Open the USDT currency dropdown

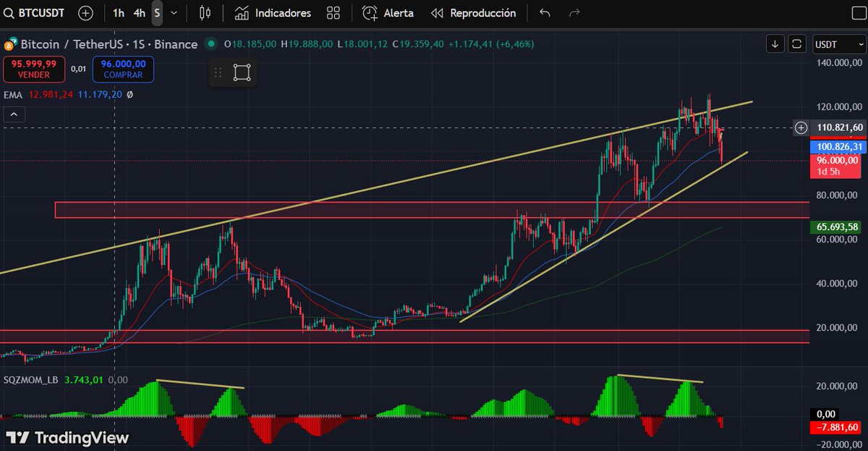click(x=838, y=44)
